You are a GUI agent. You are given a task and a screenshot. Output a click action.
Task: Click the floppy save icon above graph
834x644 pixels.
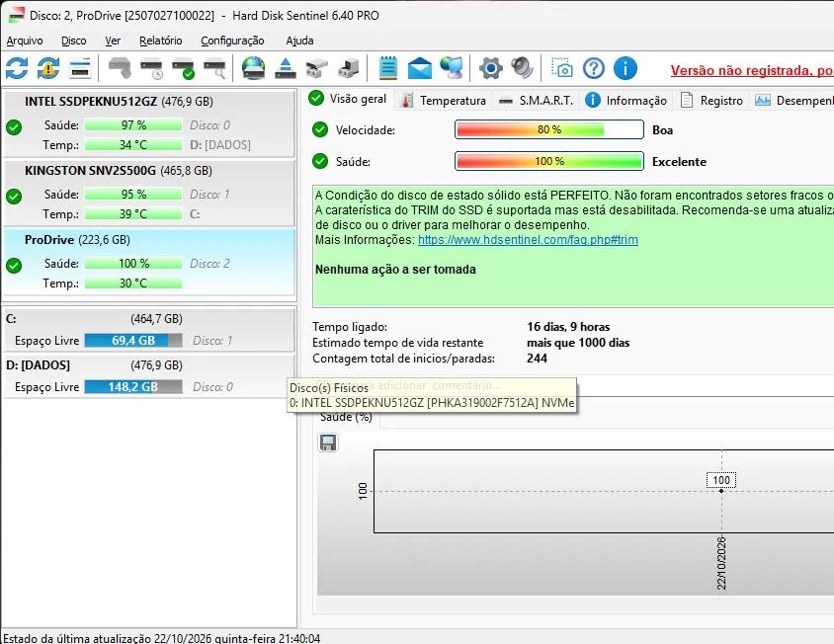(328, 443)
